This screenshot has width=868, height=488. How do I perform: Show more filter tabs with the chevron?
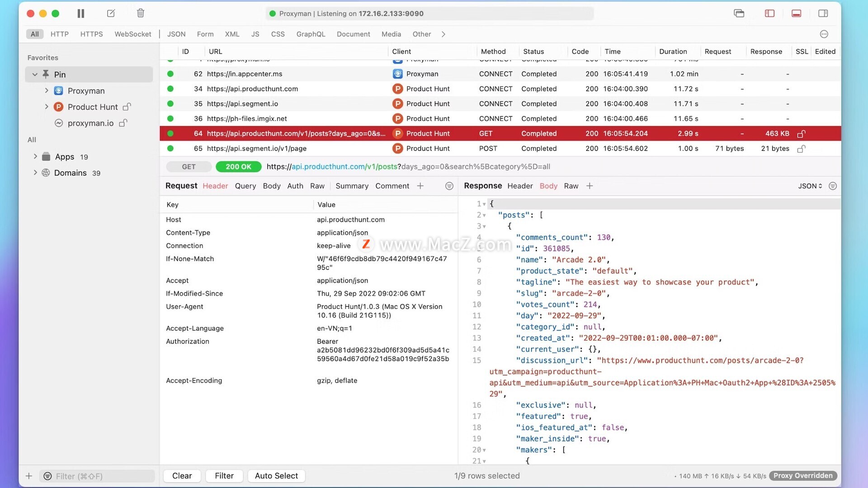(443, 34)
